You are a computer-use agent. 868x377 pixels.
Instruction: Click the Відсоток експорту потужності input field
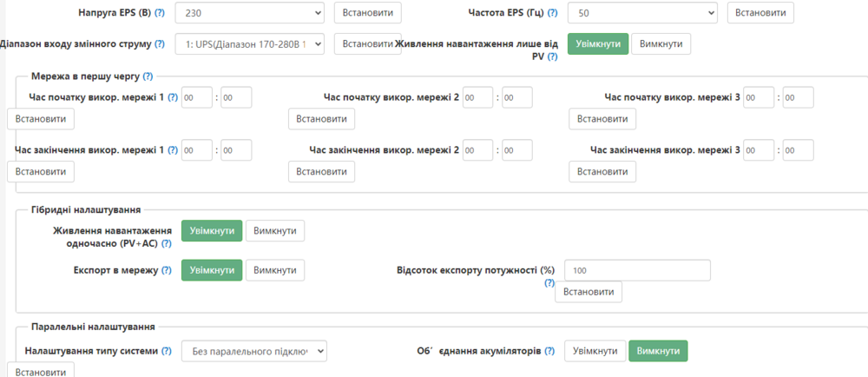click(637, 270)
